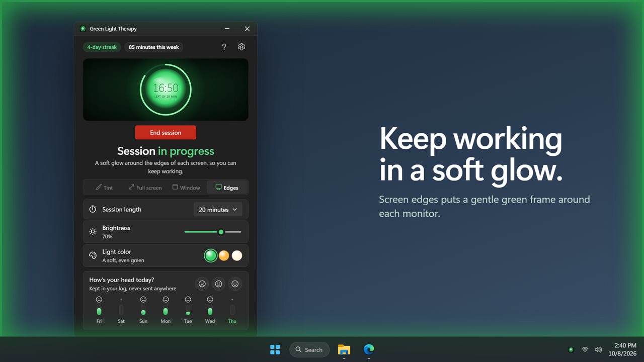Select the Tuesday mood log bar

click(188, 310)
